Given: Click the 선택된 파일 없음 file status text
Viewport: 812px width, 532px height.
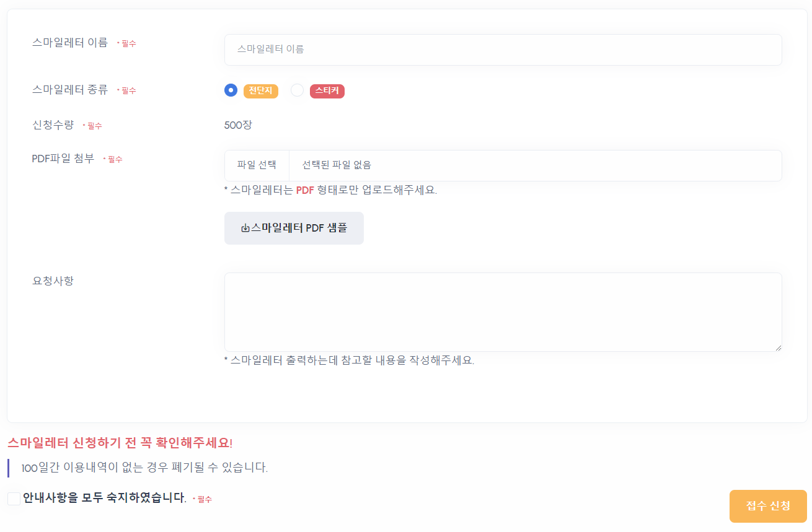Looking at the screenshot, I should 337,165.
